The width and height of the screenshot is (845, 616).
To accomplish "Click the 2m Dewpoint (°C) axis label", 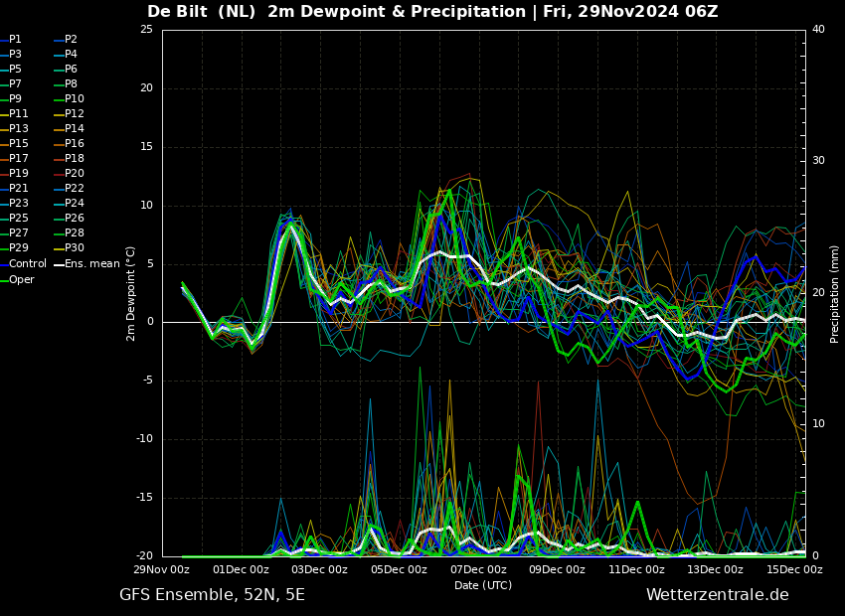I will (x=131, y=293).
